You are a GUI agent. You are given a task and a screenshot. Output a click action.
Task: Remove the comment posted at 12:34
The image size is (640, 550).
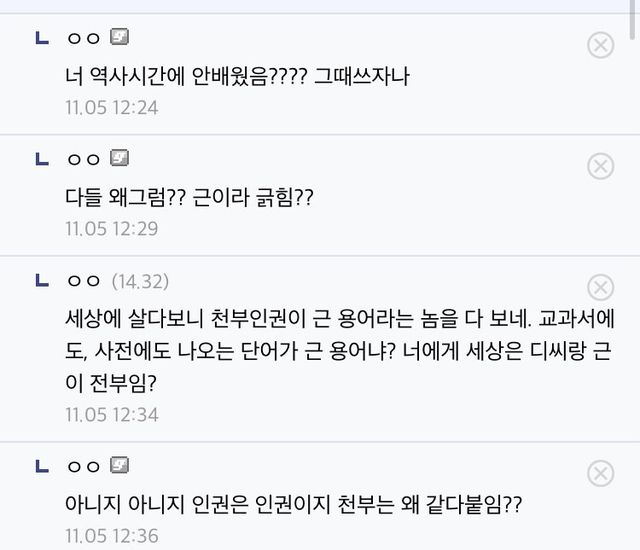pyautogui.click(x=600, y=287)
